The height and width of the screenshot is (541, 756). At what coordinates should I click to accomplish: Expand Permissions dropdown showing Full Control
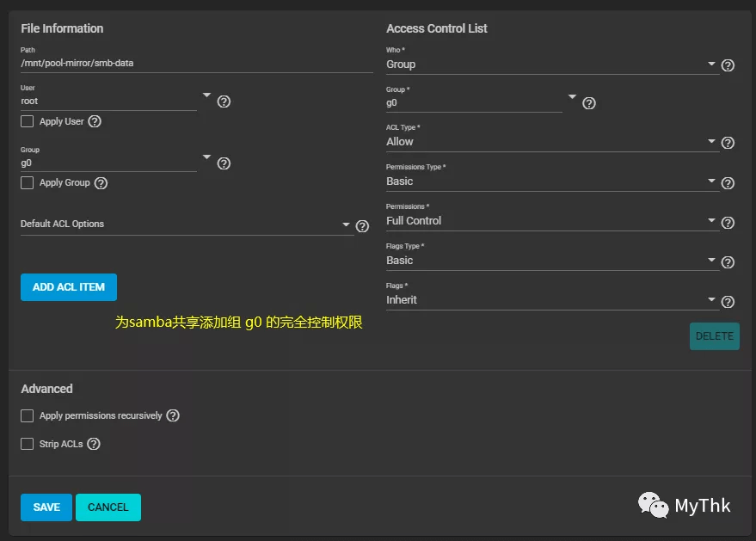(x=550, y=221)
